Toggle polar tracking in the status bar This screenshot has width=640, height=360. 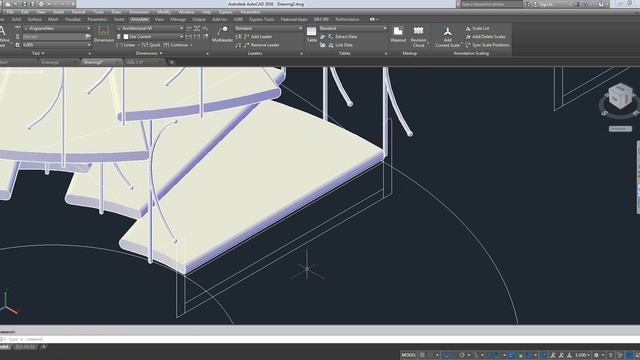(x=462, y=355)
